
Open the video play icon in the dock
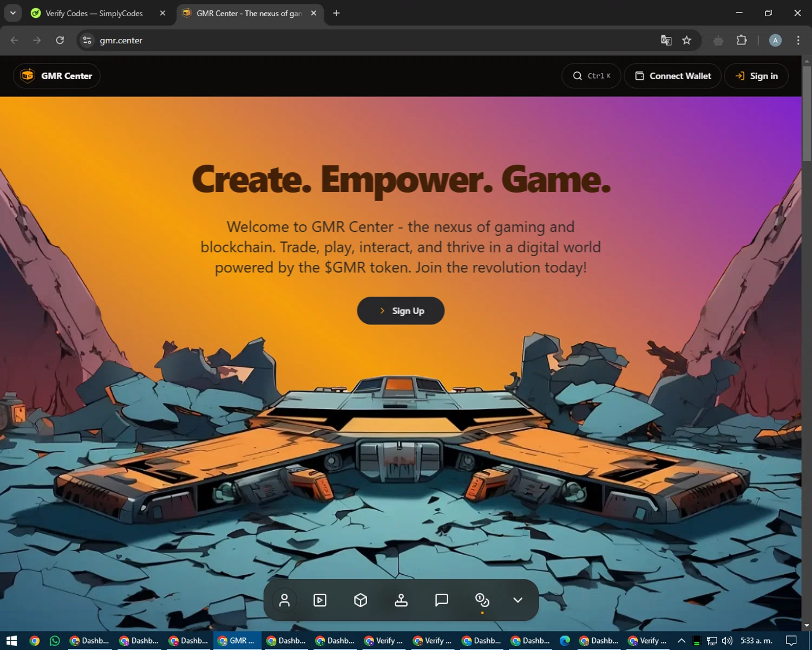320,600
